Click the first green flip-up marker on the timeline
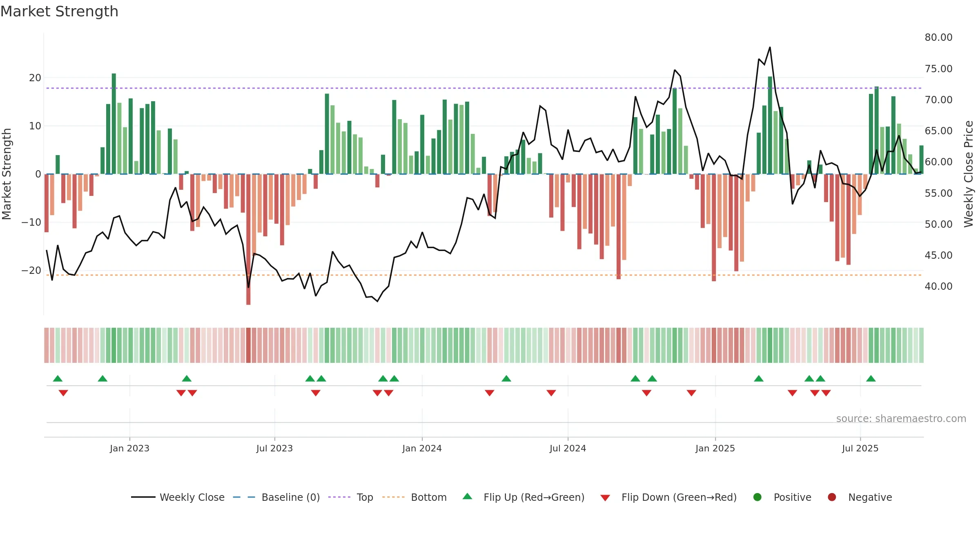Screen dimensions: 980x551 point(58,378)
